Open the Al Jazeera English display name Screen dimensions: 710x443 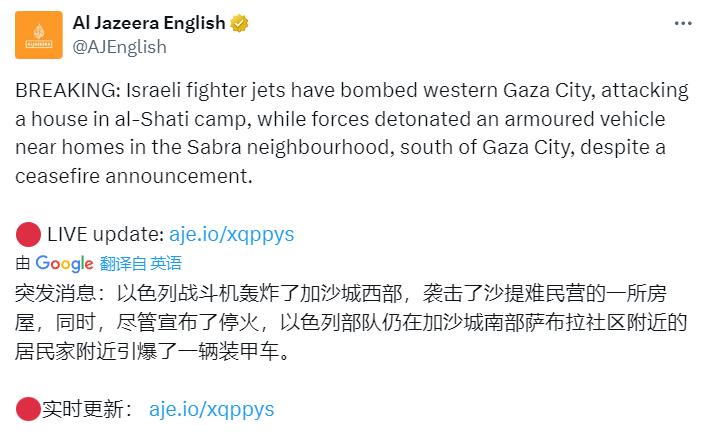pos(149,24)
